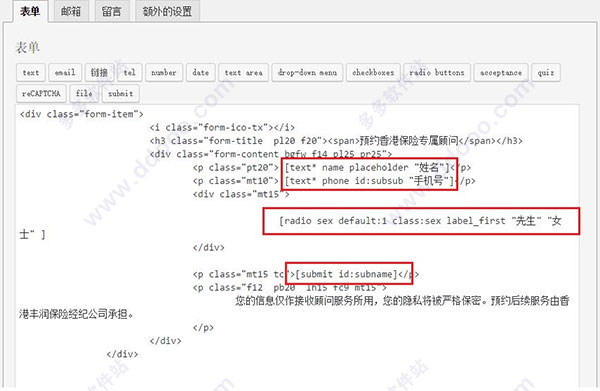Open the 留言 tab
Image resolution: width=600 pixels, height=391 pixels.
(x=112, y=11)
